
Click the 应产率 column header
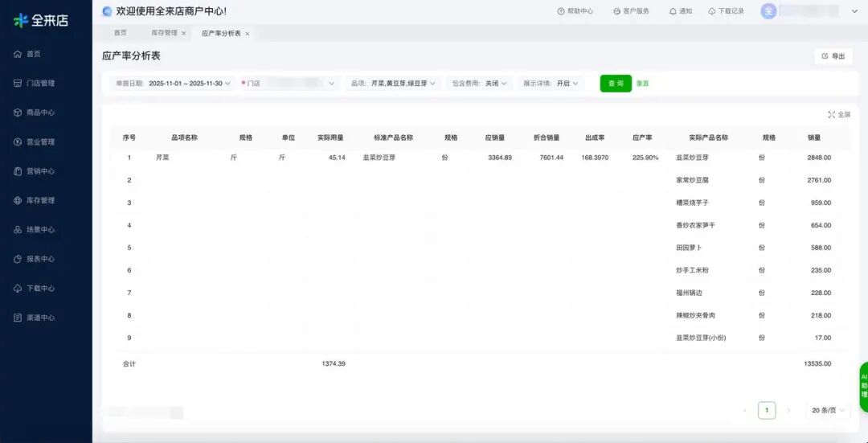(x=642, y=137)
